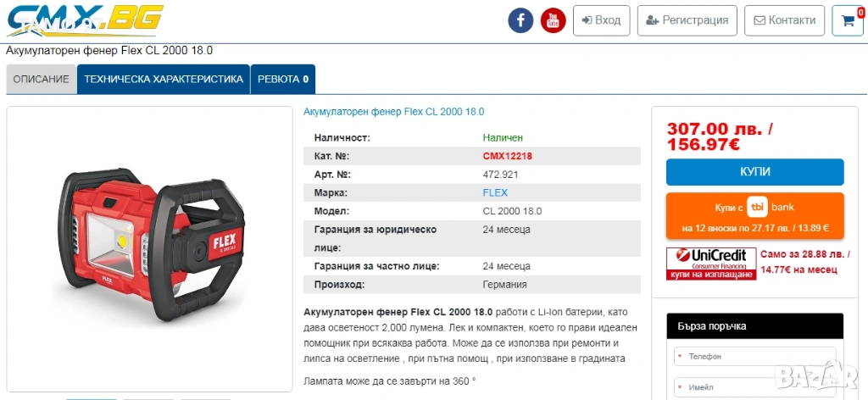The height and width of the screenshot is (400, 868).
Task: Click the Flex lamp product image
Action: click(149, 245)
